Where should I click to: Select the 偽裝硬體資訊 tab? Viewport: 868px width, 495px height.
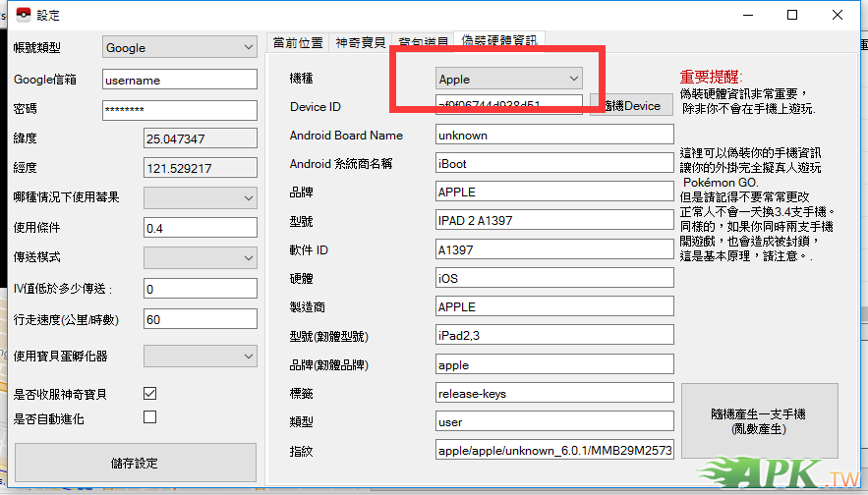[x=499, y=40]
